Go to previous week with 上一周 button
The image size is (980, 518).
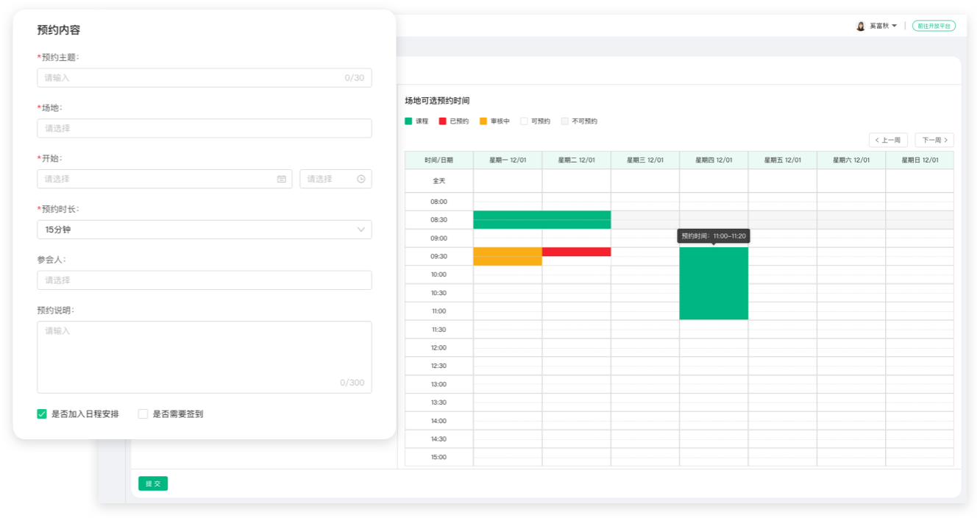(888, 140)
